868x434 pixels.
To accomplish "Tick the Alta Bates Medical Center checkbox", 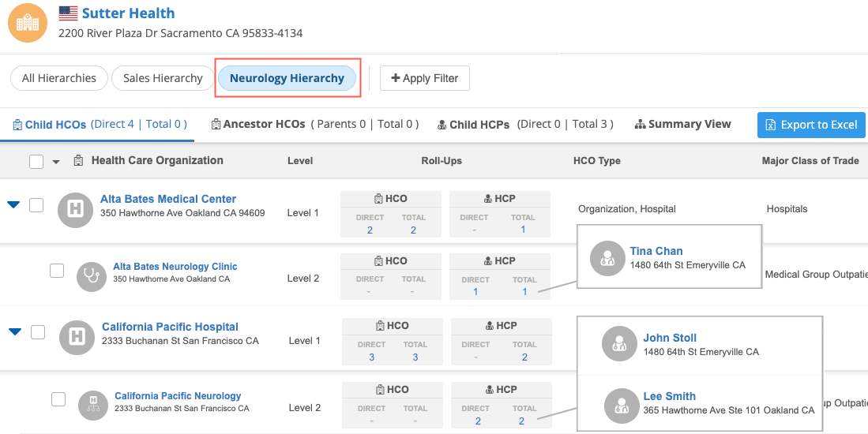I will coord(36,205).
